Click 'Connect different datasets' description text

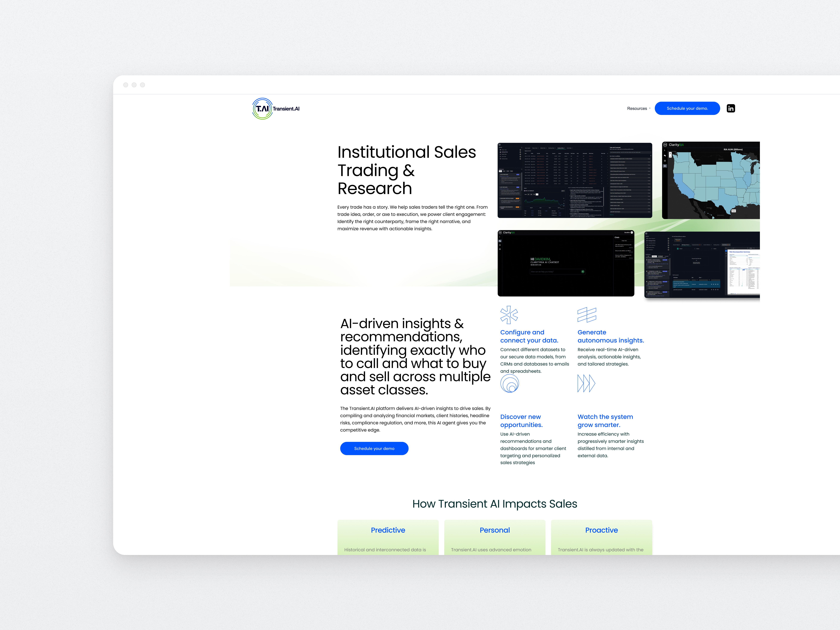[535, 360]
